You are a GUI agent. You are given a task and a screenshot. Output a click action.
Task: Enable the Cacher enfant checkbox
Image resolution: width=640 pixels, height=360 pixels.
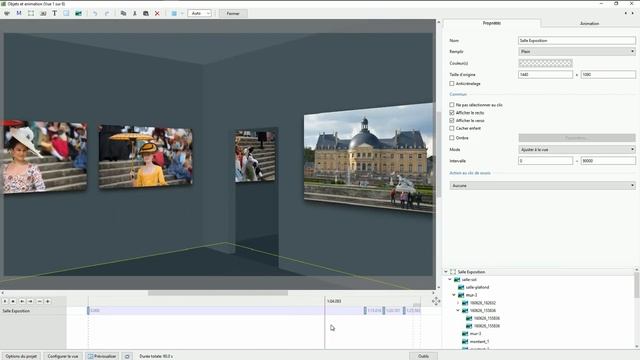(452, 129)
